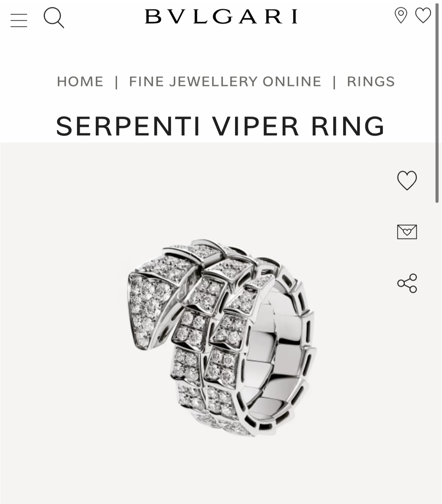Click the vertical scrollbar thumb
The image size is (442, 504).
coord(438,102)
